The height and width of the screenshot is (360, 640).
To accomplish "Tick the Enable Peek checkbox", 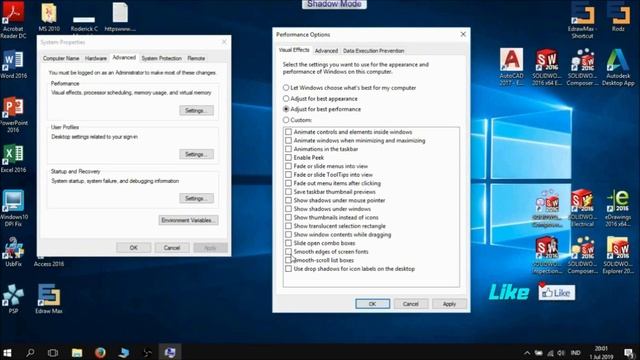I will click(x=288, y=158).
